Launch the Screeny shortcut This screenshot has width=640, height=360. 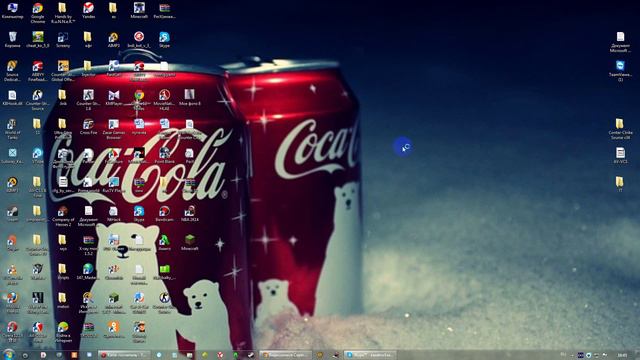click(x=63, y=40)
